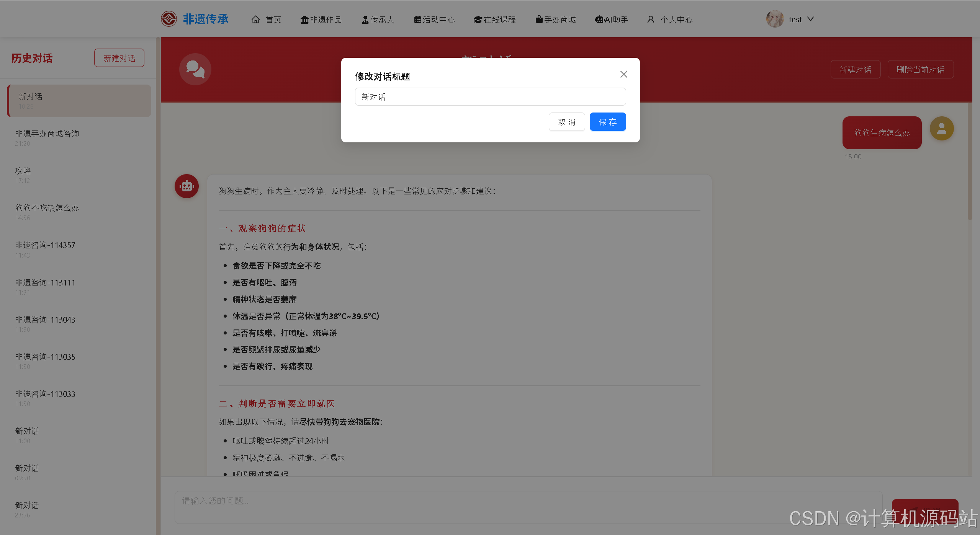This screenshot has height=535, width=980.
Task: Open the 非遗作品 menu item
Action: pos(321,20)
